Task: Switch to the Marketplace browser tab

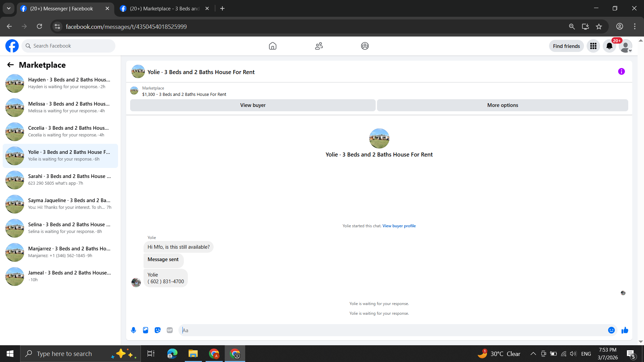Action: tap(164, 8)
